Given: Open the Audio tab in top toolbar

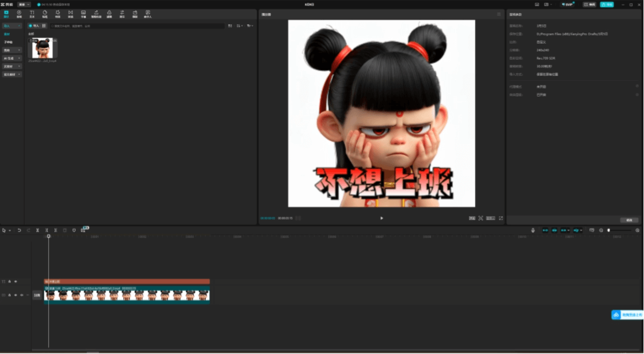Looking at the screenshot, I should point(19,13).
